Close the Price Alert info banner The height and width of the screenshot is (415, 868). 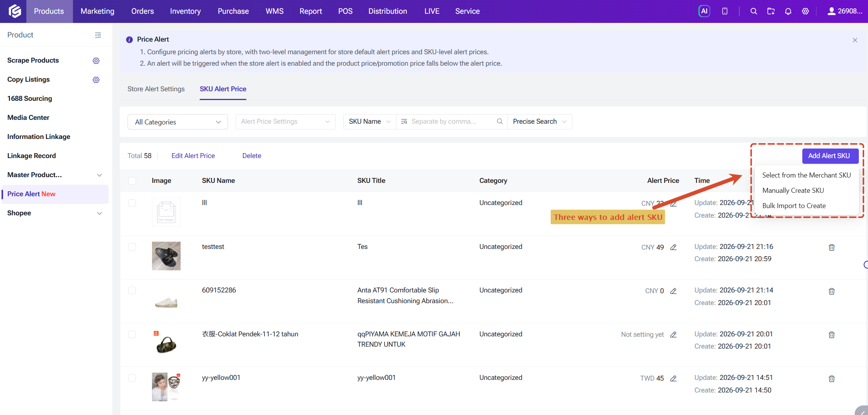855,40
